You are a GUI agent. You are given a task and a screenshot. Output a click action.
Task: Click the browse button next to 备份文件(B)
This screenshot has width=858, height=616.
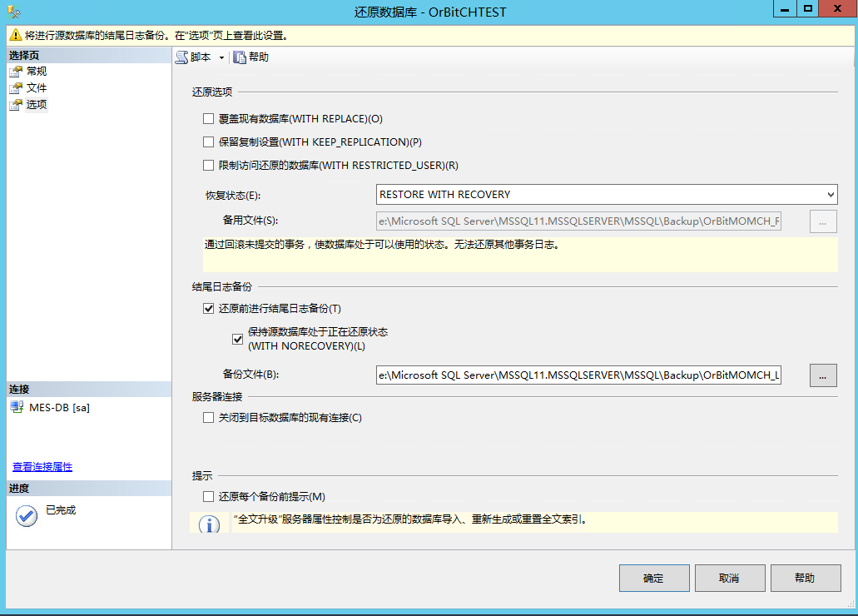tap(822, 375)
